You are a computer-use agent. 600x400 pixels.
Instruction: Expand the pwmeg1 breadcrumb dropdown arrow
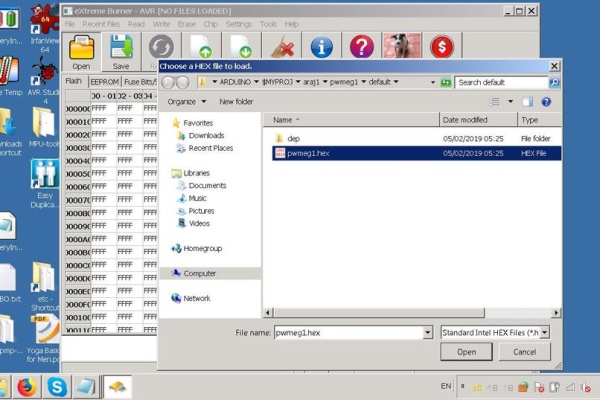[x=363, y=82]
